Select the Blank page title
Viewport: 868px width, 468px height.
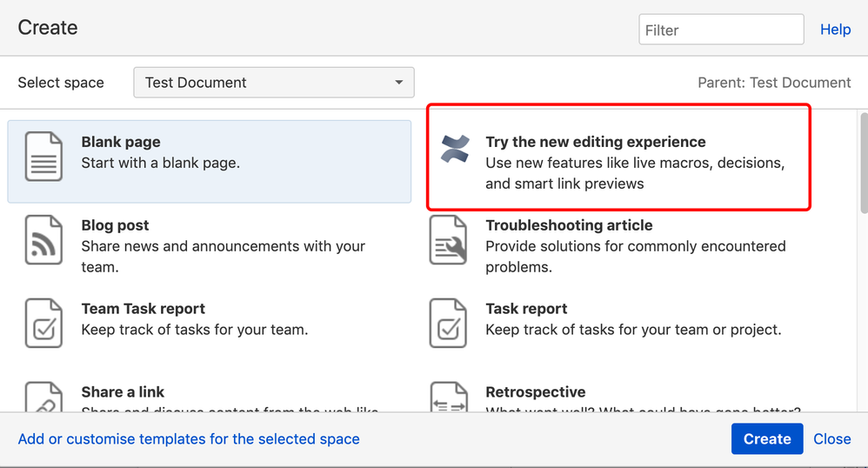point(121,142)
